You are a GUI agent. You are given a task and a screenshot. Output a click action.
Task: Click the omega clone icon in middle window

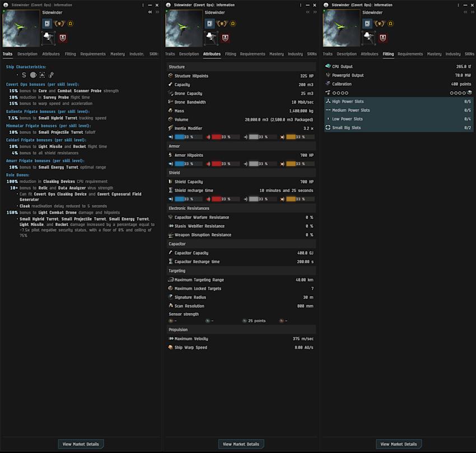233,24
